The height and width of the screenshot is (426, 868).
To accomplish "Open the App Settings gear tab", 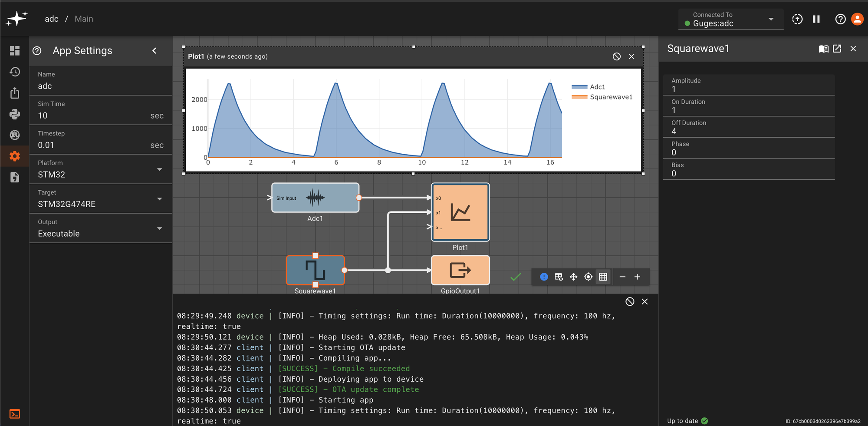I will coord(15,156).
